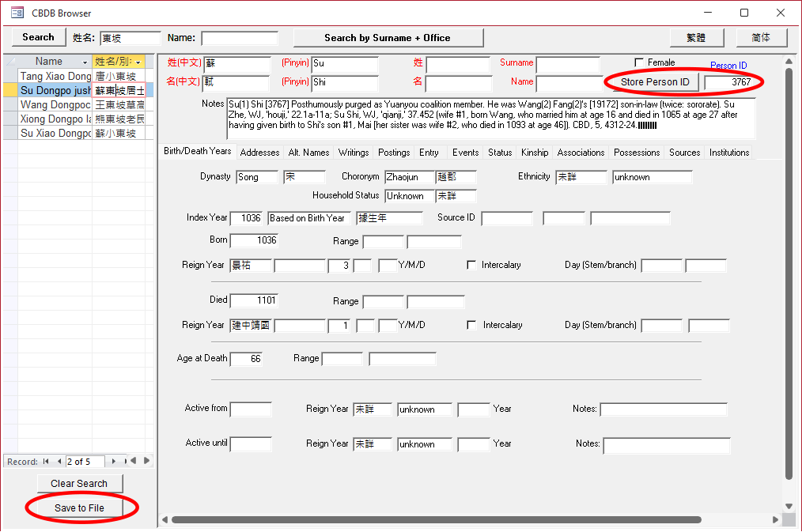Go to next record in navigator
The image size is (802, 532).
[x=114, y=461]
